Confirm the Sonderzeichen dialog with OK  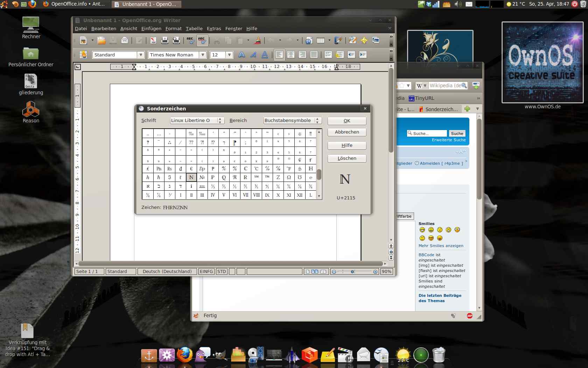tap(347, 121)
